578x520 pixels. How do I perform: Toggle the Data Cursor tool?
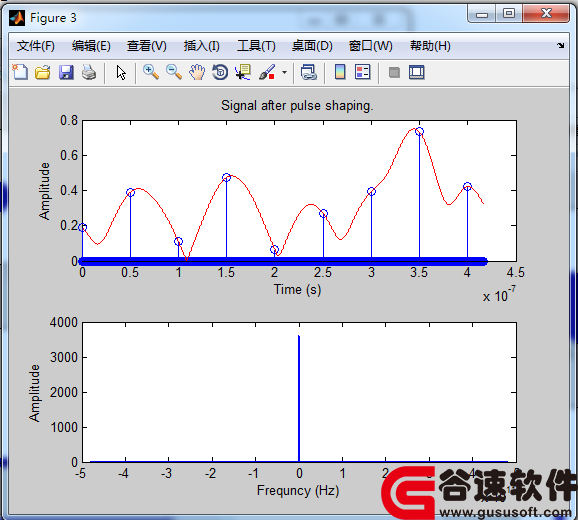243,72
